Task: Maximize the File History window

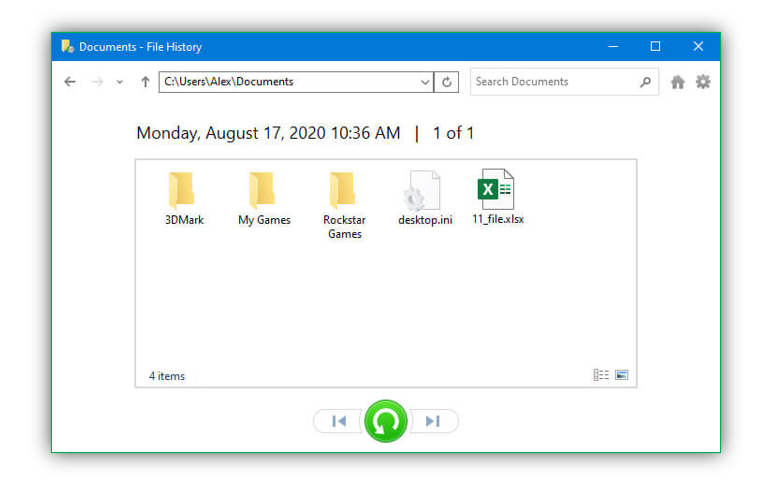Action: pyautogui.click(x=656, y=47)
